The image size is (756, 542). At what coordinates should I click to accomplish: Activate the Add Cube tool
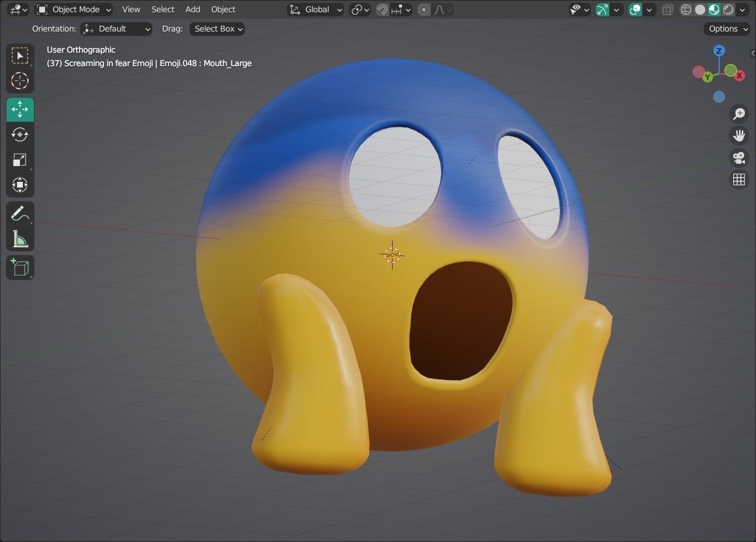point(20,267)
